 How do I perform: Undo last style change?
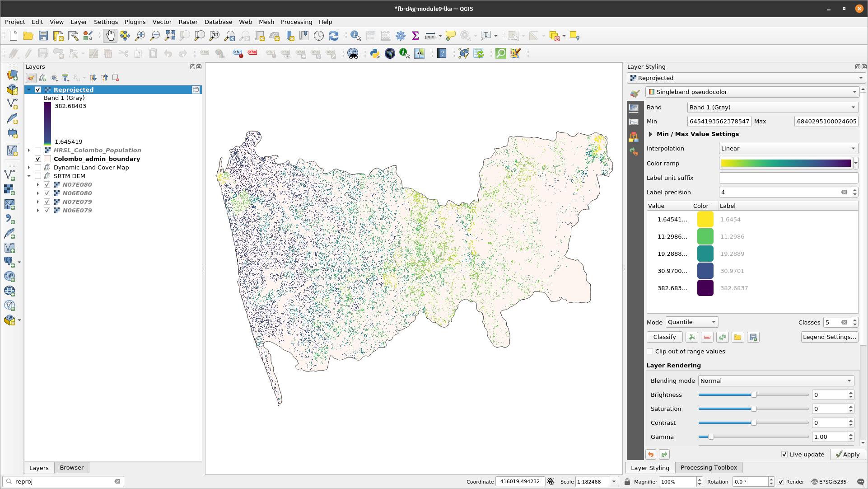[x=651, y=455]
